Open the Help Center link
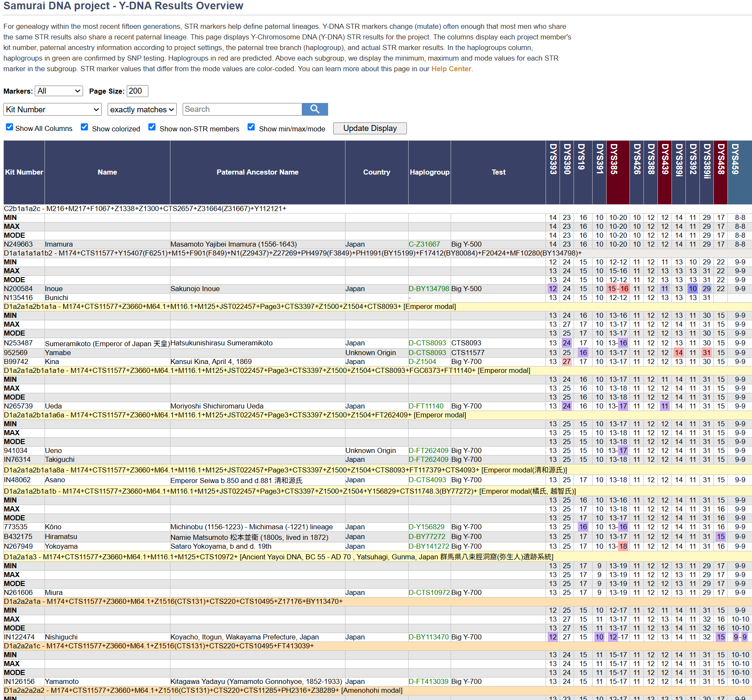Viewport: 752px width, 700px height. pyautogui.click(x=451, y=69)
